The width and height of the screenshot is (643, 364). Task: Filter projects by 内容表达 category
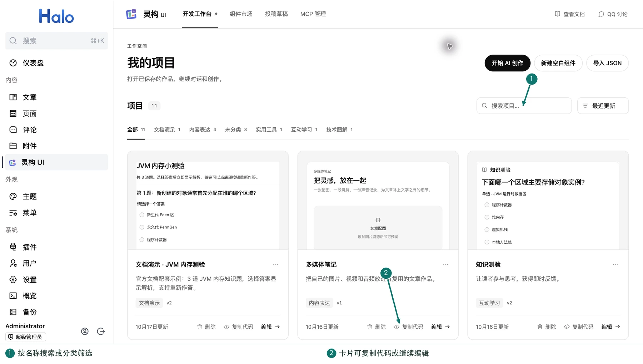coord(203,130)
